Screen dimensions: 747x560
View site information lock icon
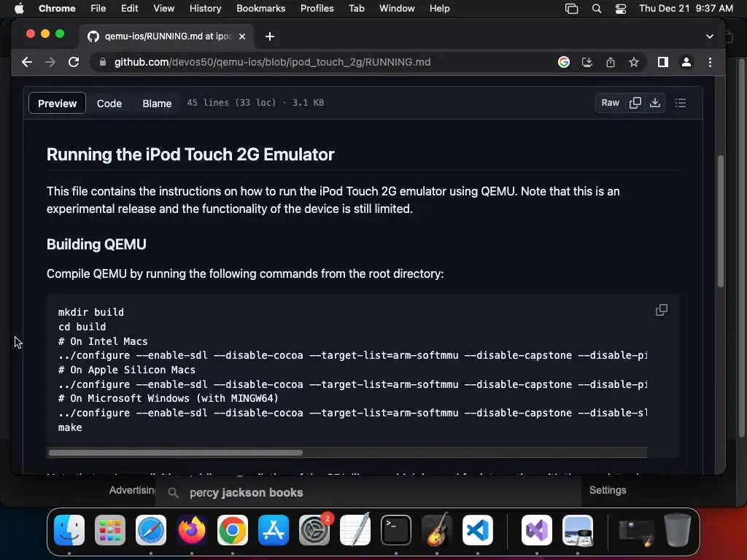(x=102, y=62)
